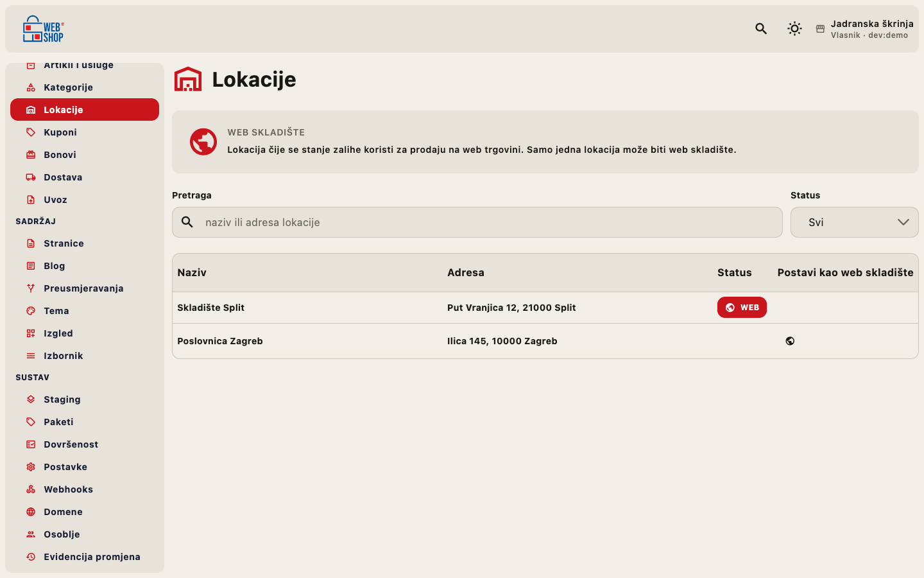Open the Skladište Split row
This screenshot has height=578, width=924.
point(545,308)
